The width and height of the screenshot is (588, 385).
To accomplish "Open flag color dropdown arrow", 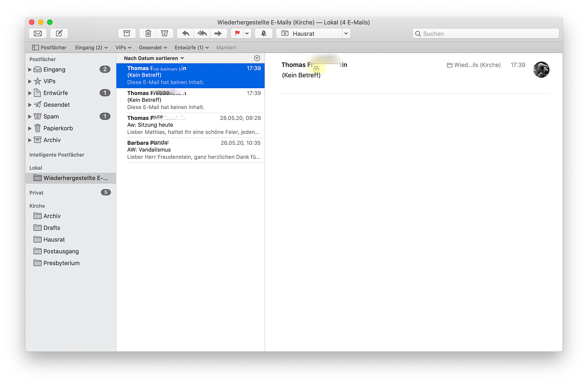I will (247, 33).
